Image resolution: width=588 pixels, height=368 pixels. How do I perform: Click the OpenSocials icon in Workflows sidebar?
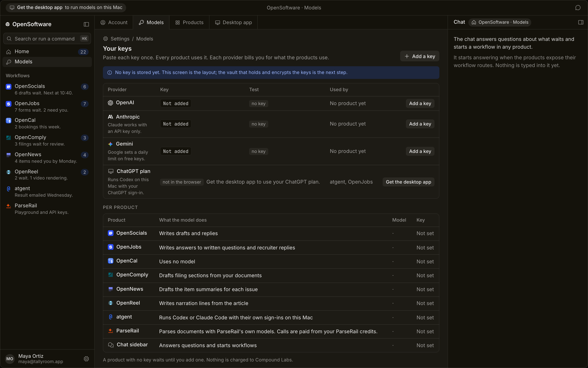tap(9, 86)
